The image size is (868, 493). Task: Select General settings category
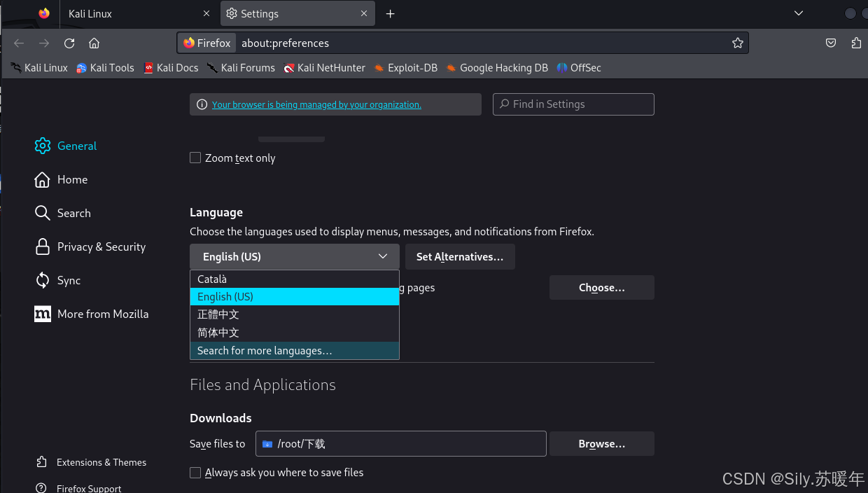66,146
